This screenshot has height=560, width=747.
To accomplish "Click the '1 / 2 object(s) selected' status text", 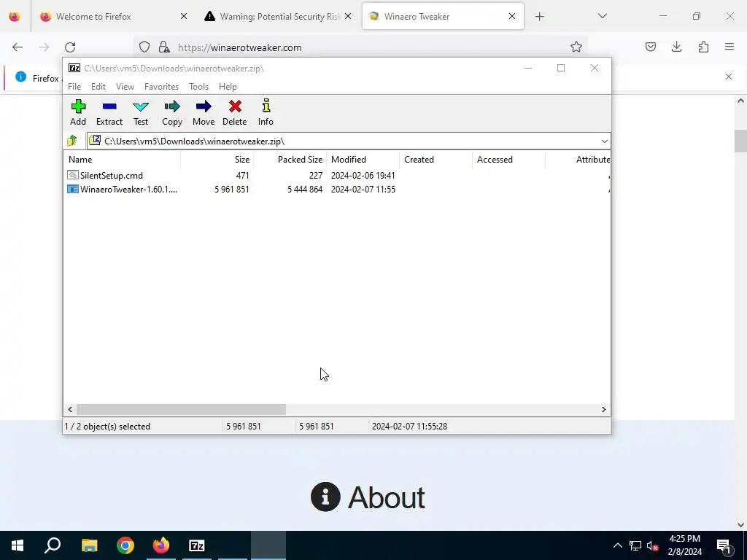I will pyautogui.click(x=107, y=426).
